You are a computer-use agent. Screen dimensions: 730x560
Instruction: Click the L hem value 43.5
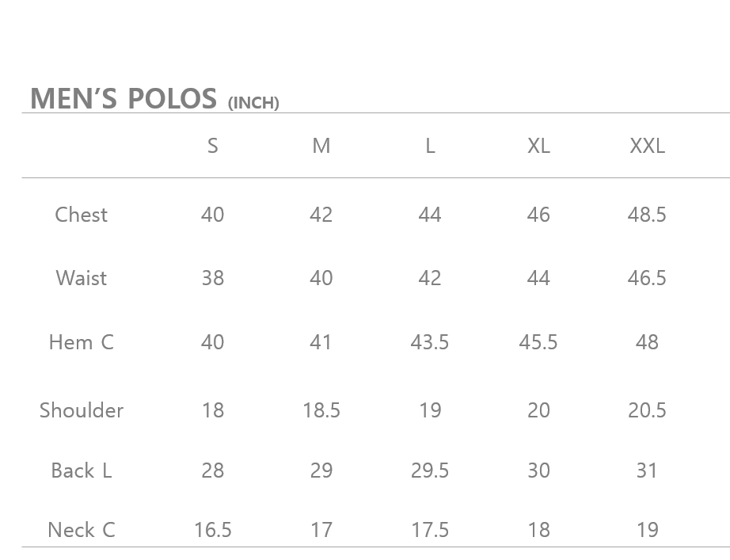tap(430, 342)
